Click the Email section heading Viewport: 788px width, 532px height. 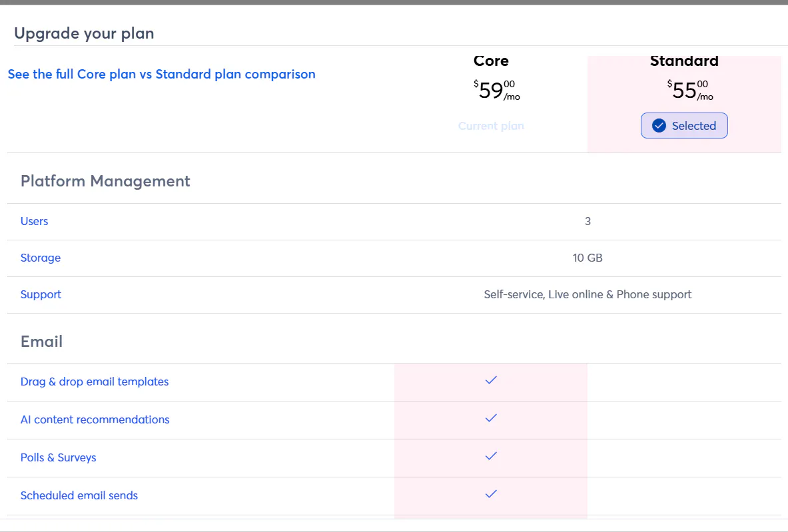point(41,342)
